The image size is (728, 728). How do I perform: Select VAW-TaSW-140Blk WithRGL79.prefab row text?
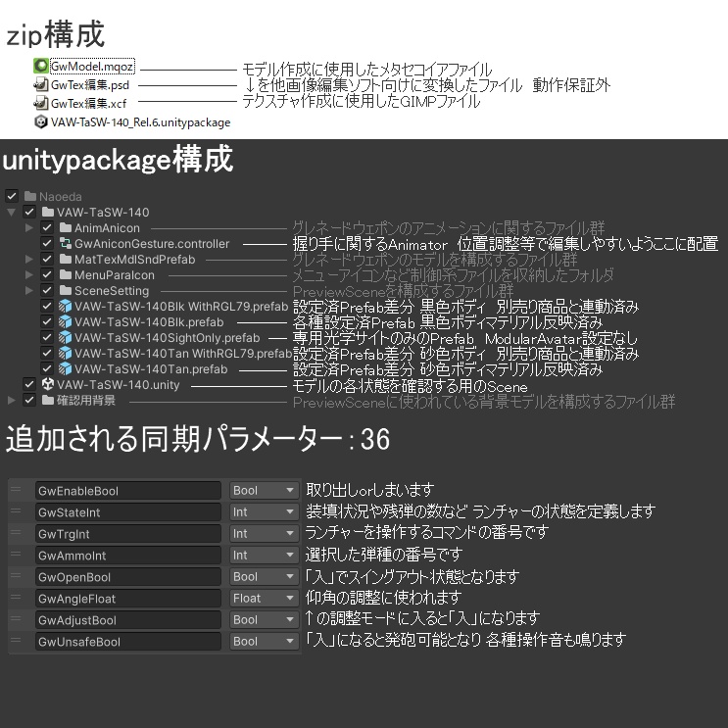(x=181, y=307)
